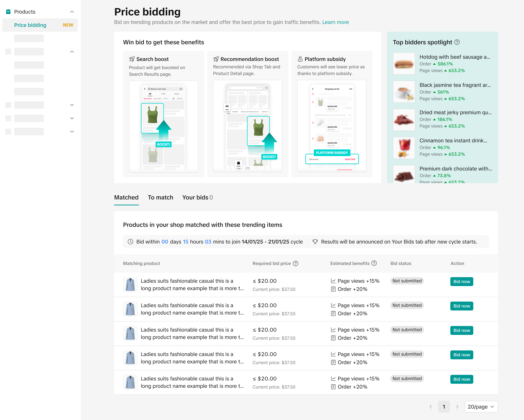Open the Your bids tab
524x420 pixels.
click(x=197, y=197)
